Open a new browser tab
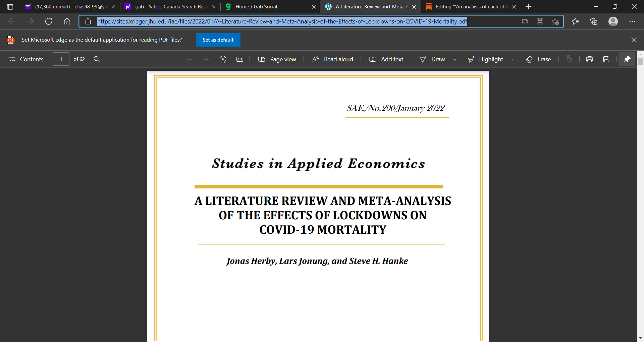The image size is (644, 342). [x=529, y=7]
